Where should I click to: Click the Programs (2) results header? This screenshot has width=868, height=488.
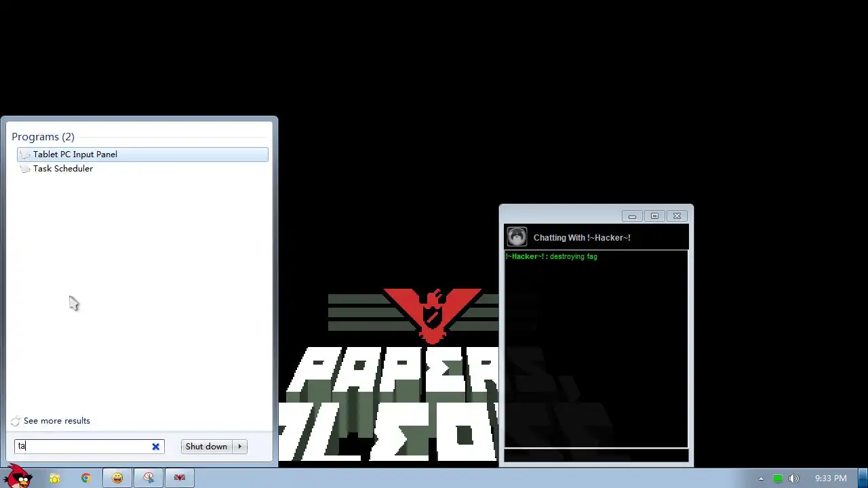click(x=43, y=137)
